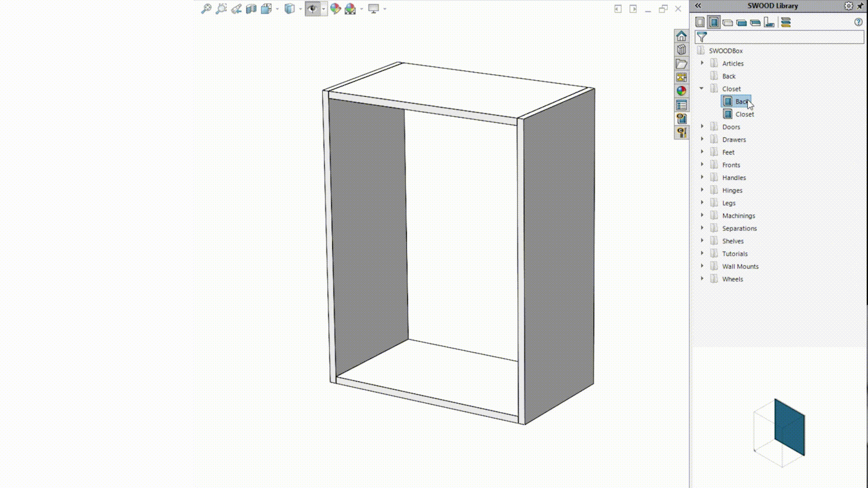Select the top-level Back folder
The image size is (868, 488).
(729, 76)
